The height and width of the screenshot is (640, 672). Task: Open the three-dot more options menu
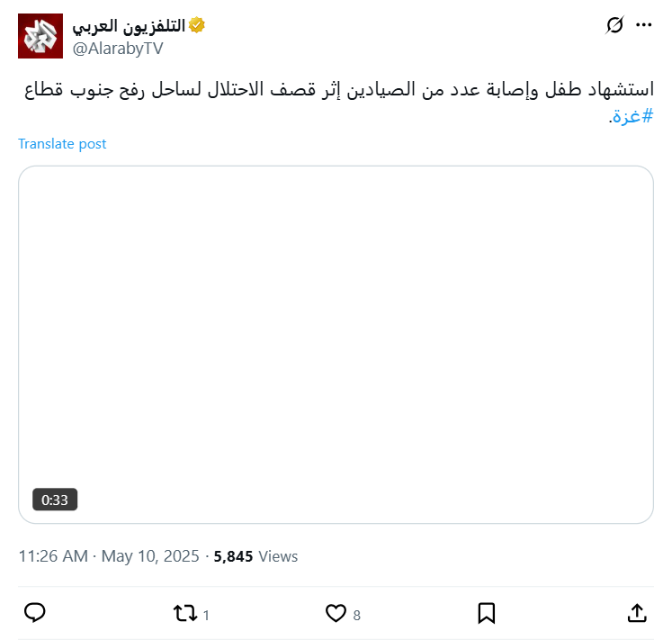tap(643, 25)
